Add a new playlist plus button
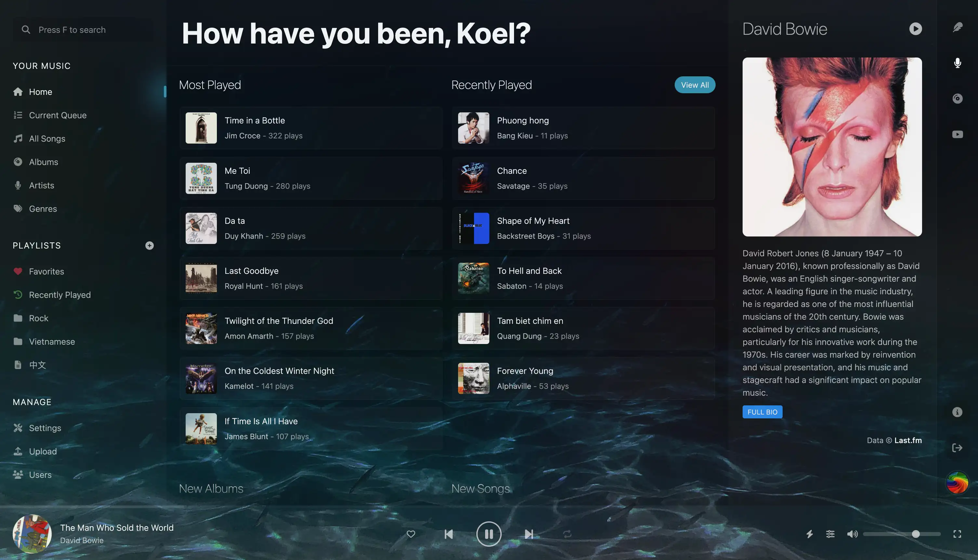The height and width of the screenshot is (560, 978). point(149,245)
